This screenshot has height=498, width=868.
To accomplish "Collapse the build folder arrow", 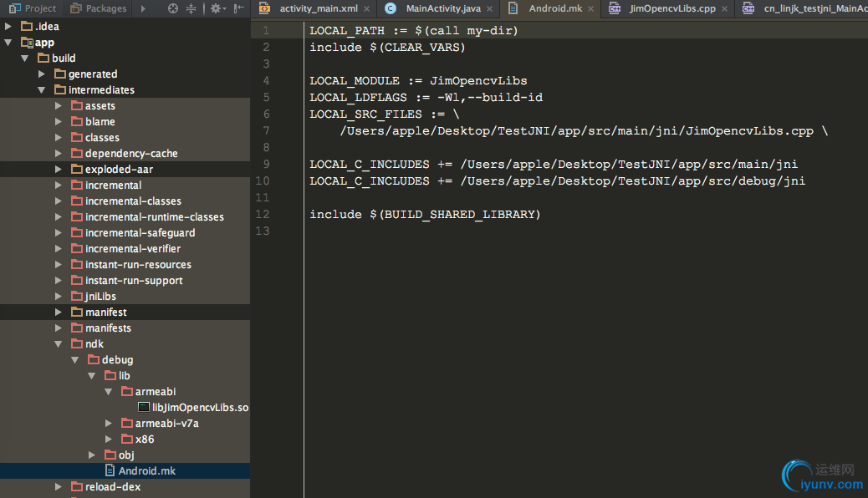I will click(25, 58).
